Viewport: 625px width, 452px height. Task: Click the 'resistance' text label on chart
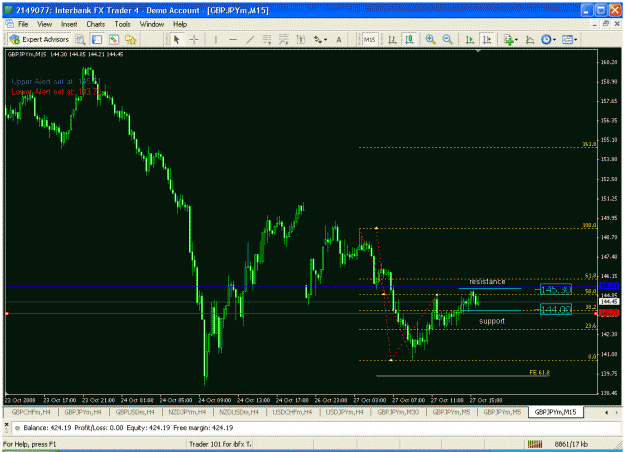pos(487,281)
